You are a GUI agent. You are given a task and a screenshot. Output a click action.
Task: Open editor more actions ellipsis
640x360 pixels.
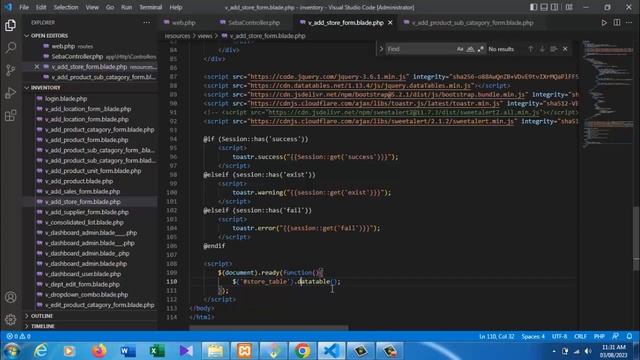point(629,23)
